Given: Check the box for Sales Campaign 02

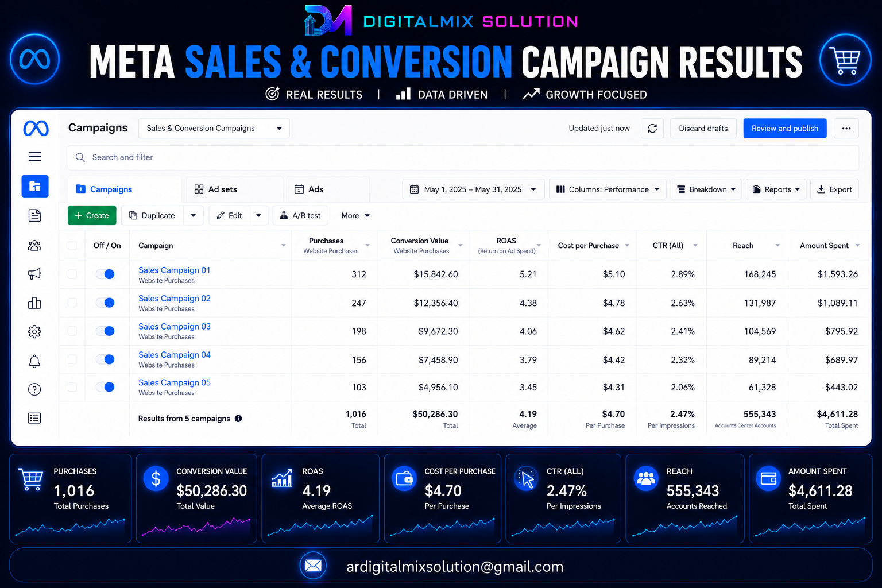Looking at the screenshot, I should pos(72,303).
